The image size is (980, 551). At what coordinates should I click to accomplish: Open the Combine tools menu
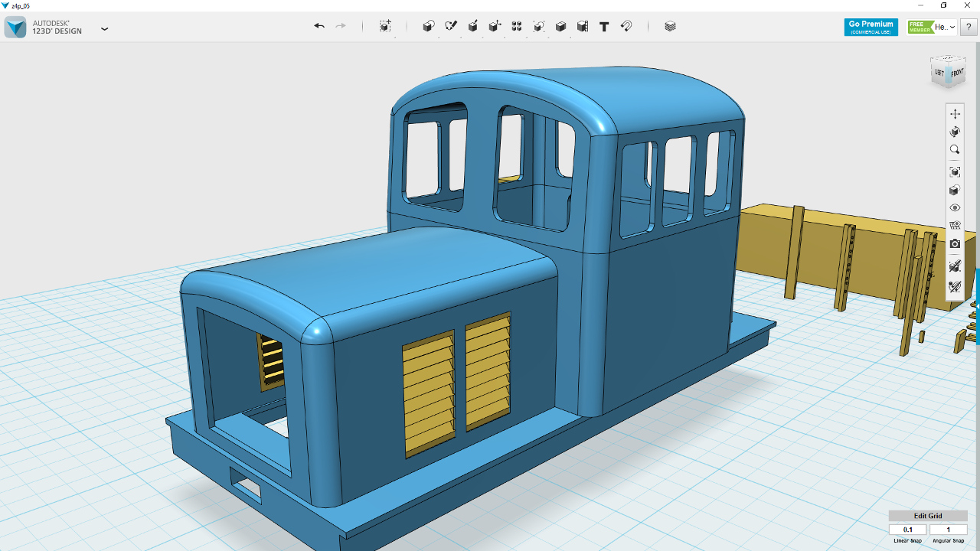(x=561, y=26)
